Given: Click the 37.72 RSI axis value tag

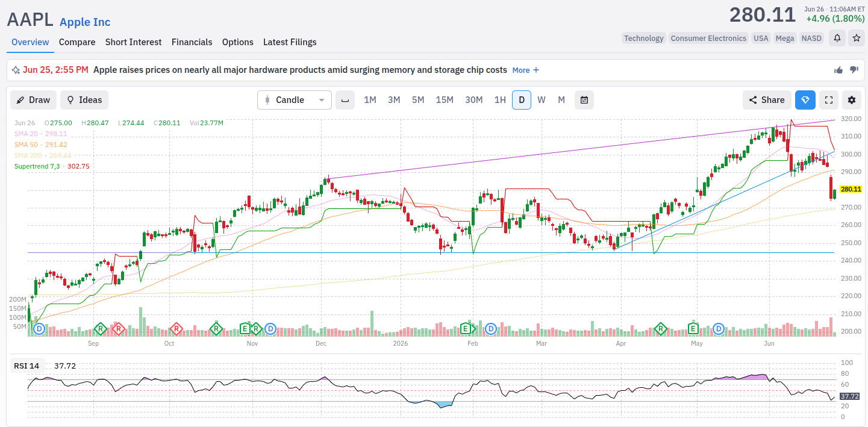Looking at the screenshot, I should tap(849, 396).
